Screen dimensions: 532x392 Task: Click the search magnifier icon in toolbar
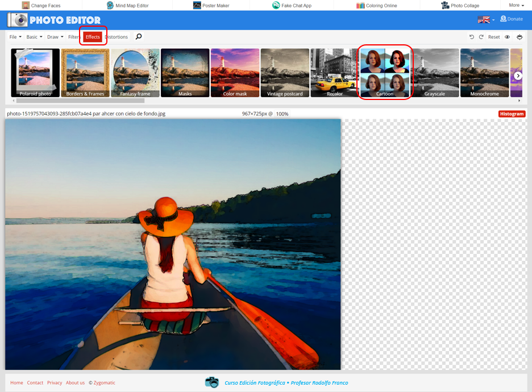(139, 37)
